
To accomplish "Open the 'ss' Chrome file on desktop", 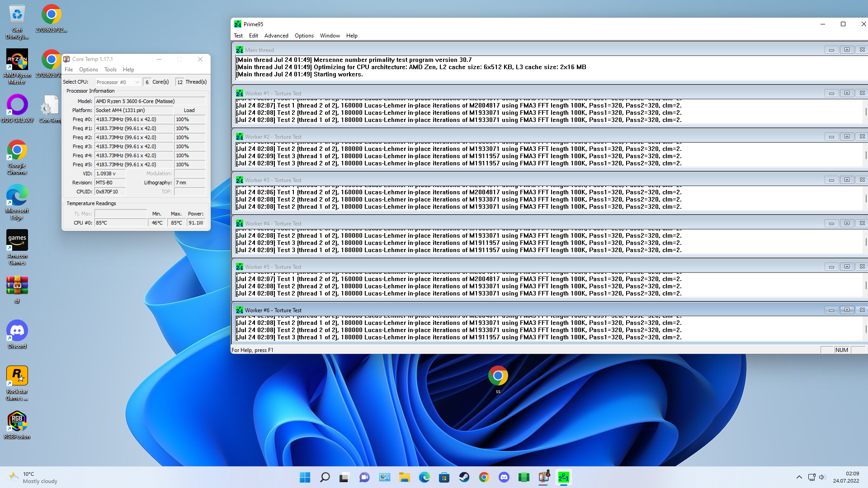I will coord(498,380).
